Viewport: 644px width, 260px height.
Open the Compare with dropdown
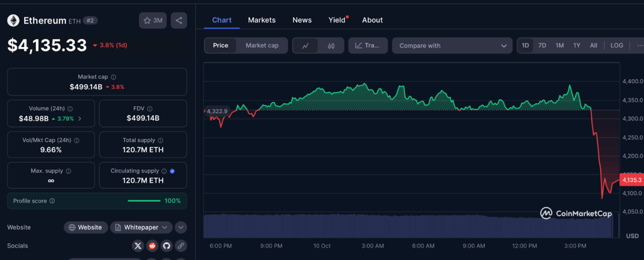pos(452,46)
